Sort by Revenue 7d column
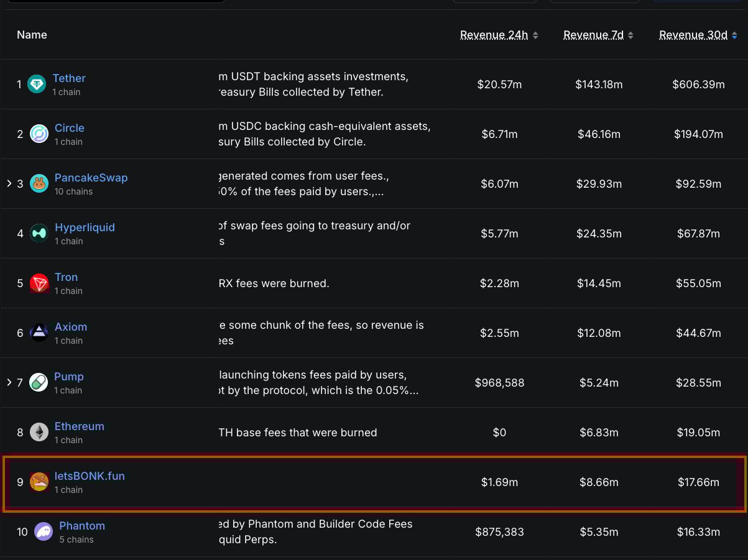Viewport: 748px width, 560px height. point(598,35)
